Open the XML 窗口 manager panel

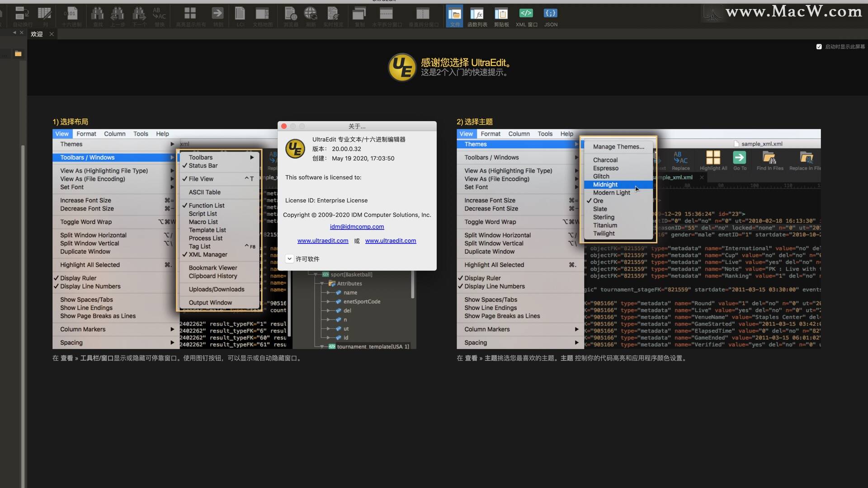coord(526,17)
